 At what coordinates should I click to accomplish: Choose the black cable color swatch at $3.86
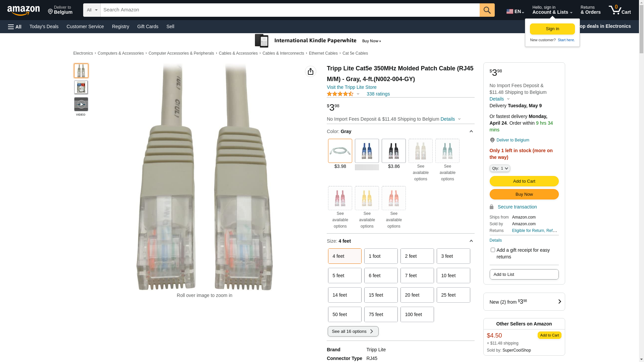point(393,151)
